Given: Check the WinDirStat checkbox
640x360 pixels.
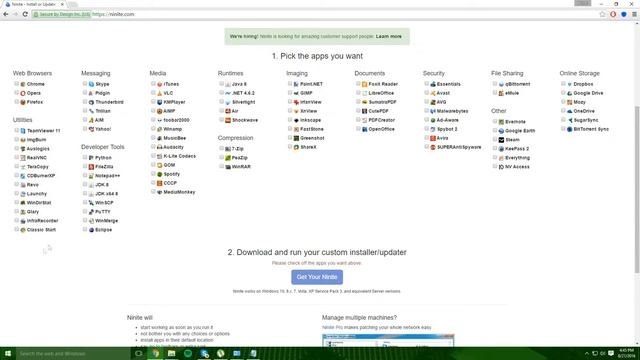Looking at the screenshot, I should (17, 202).
